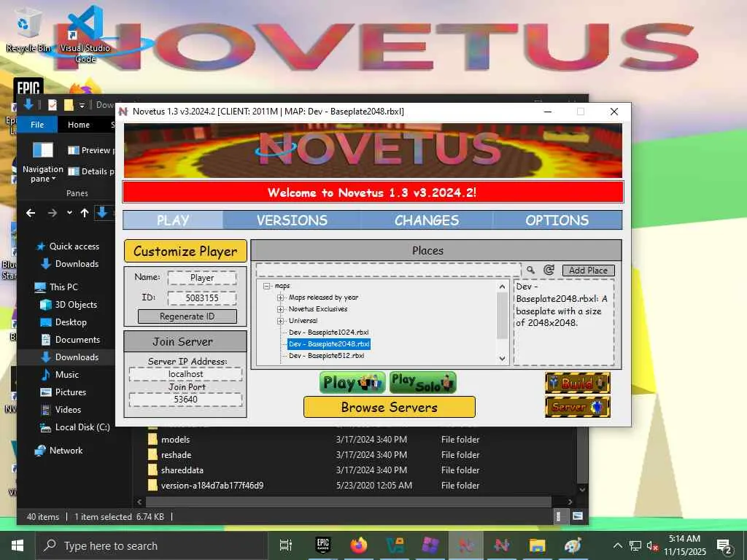Expand the "Universal" maps node
Screen dimensions: 747x560
click(x=280, y=321)
